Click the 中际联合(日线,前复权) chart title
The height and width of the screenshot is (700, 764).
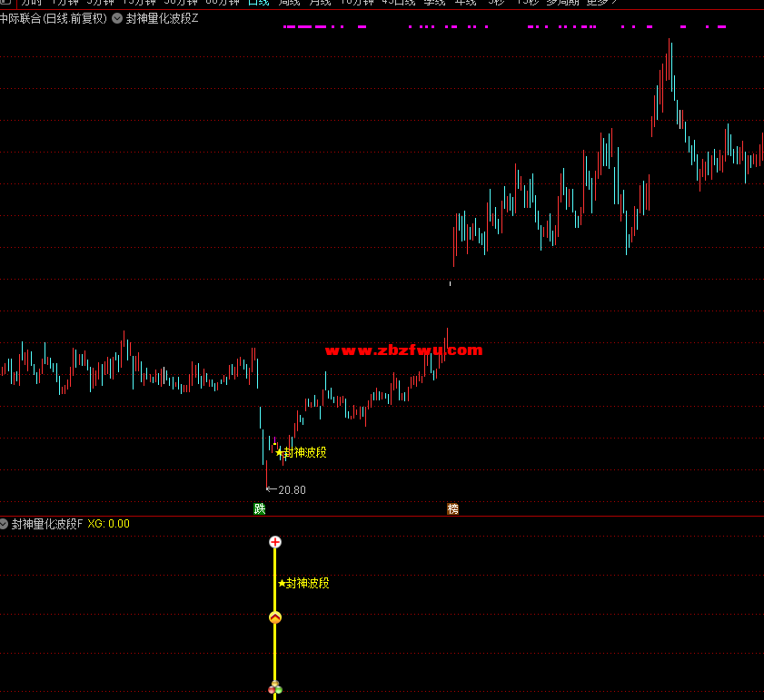click(x=53, y=18)
